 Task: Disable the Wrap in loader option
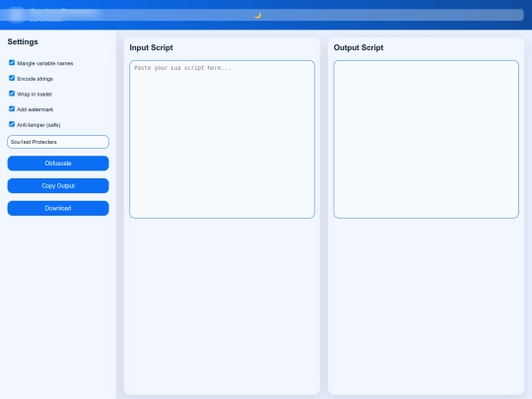click(12, 94)
